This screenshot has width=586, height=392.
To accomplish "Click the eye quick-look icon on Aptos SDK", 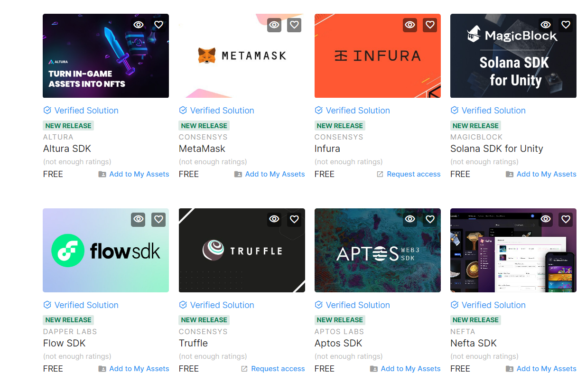I will coord(410,219).
